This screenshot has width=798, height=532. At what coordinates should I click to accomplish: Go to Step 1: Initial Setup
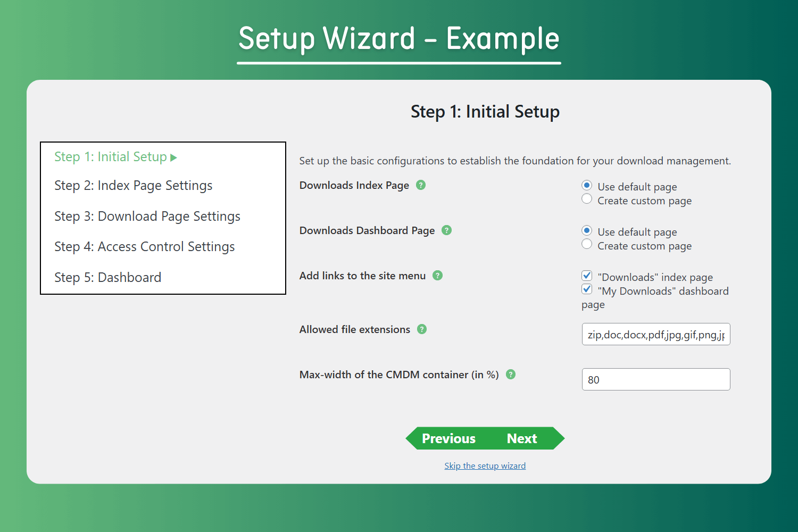coord(115,157)
